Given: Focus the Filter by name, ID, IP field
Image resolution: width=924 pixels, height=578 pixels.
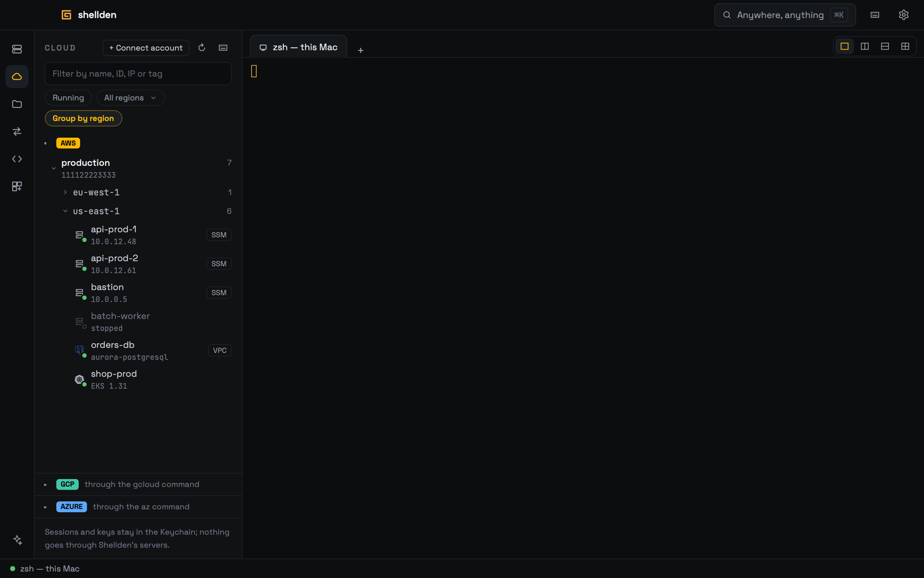Looking at the screenshot, I should click(138, 74).
